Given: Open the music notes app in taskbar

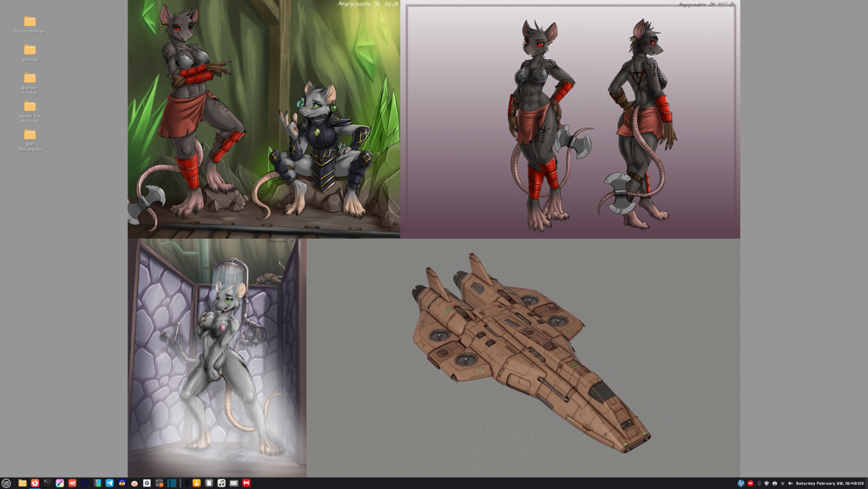Looking at the screenshot, I should pyautogui.click(x=221, y=484).
